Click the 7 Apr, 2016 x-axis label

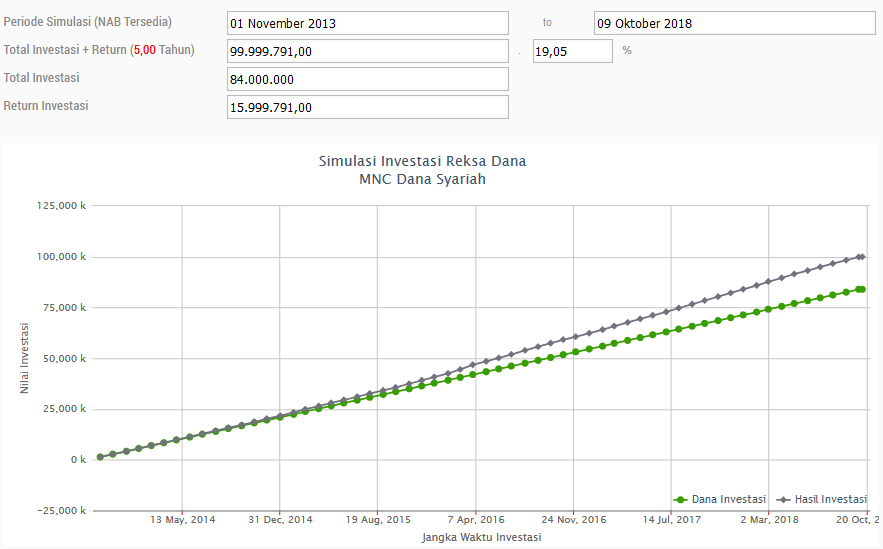[x=476, y=520]
